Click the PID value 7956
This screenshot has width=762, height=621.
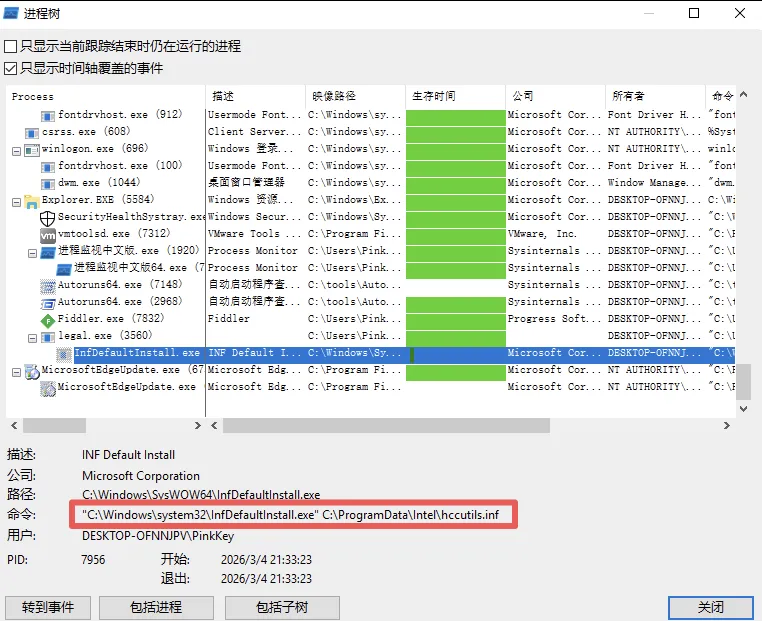(x=93, y=560)
